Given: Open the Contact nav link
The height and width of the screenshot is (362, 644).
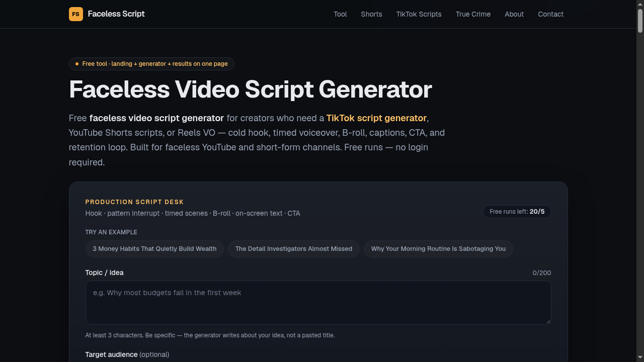Looking at the screenshot, I should [x=550, y=14].
